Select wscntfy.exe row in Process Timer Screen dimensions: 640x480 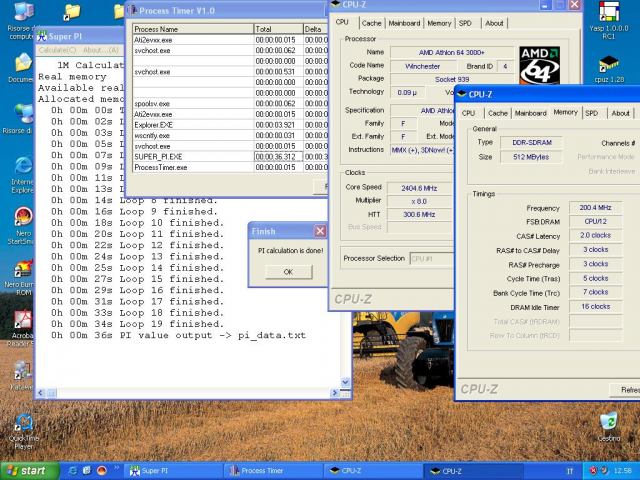[230, 136]
